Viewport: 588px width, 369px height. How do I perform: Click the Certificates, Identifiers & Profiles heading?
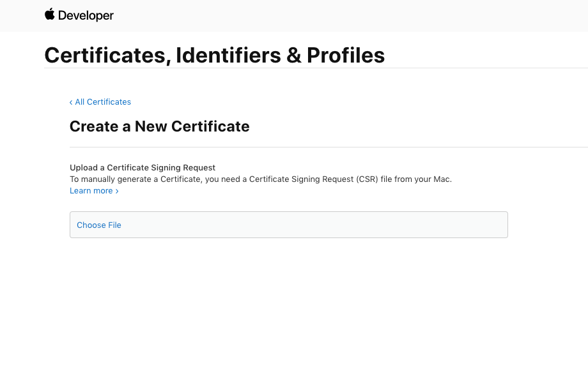[x=214, y=56]
